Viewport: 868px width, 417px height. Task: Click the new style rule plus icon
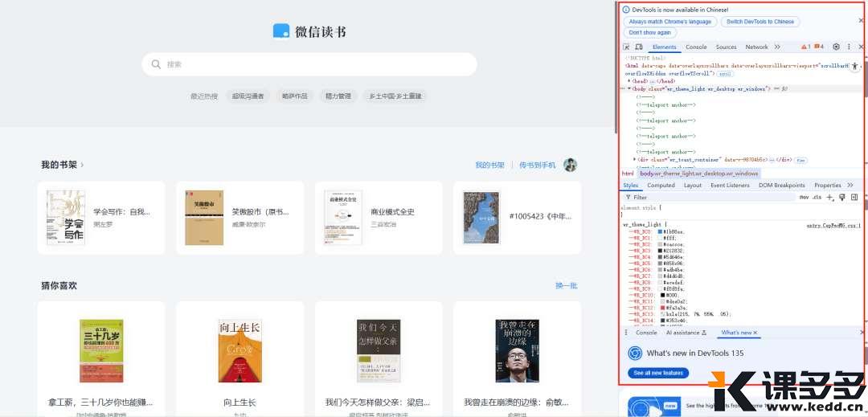pyautogui.click(x=829, y=198)
